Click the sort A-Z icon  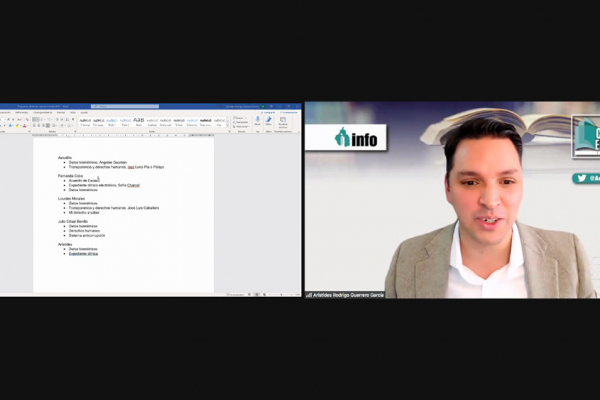pos(67,119)
